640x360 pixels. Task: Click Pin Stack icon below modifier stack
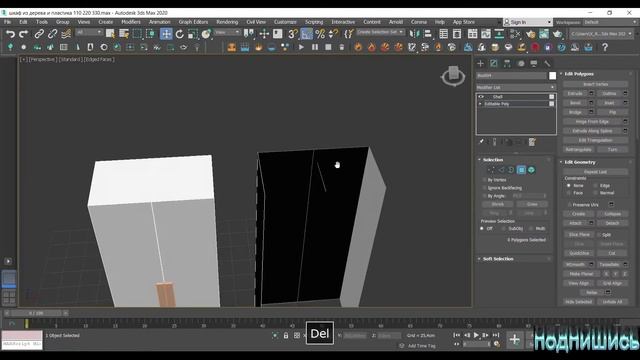click(482, 142)
